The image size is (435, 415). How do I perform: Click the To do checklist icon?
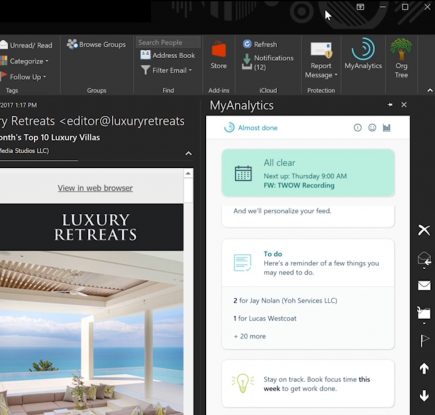(243, 263)
